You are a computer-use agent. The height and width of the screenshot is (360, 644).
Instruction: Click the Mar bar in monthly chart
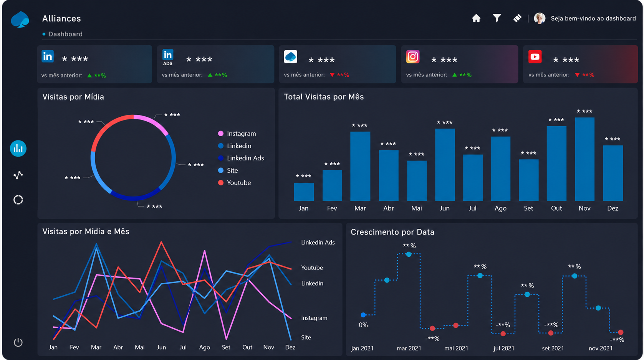[360, 166]
